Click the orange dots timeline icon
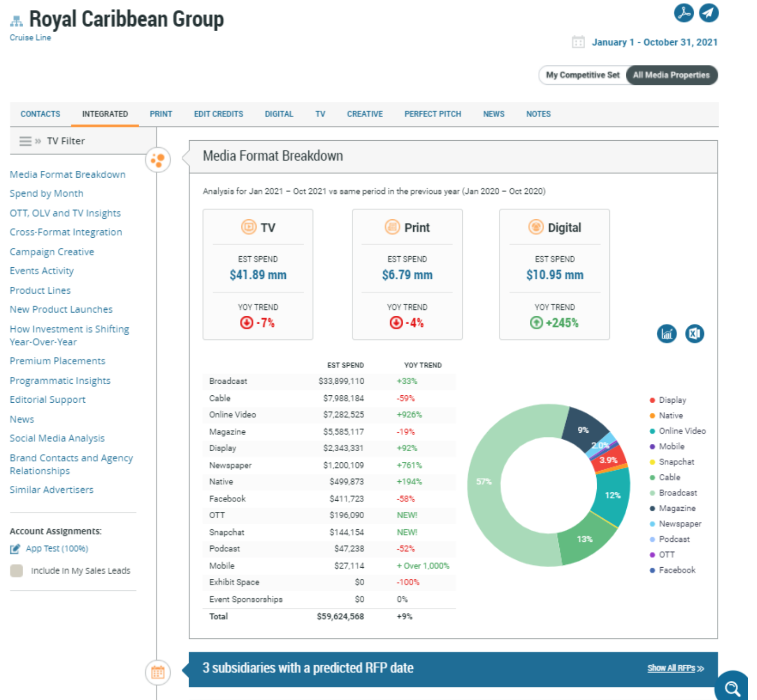 click(158, 159)
